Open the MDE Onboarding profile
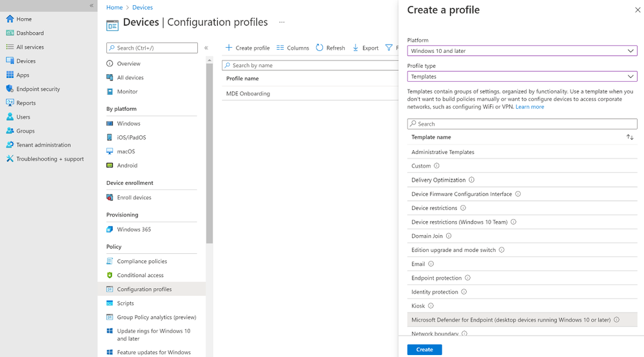Image resolution: width=644 pixels, height=357 pixels. [248, 93]
